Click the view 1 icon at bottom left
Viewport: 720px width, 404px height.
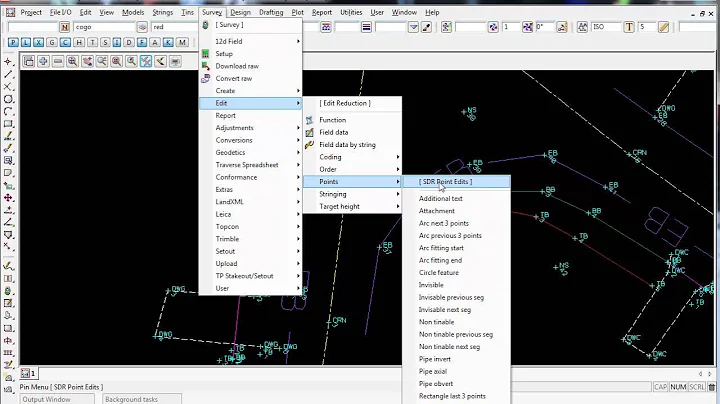26,373
